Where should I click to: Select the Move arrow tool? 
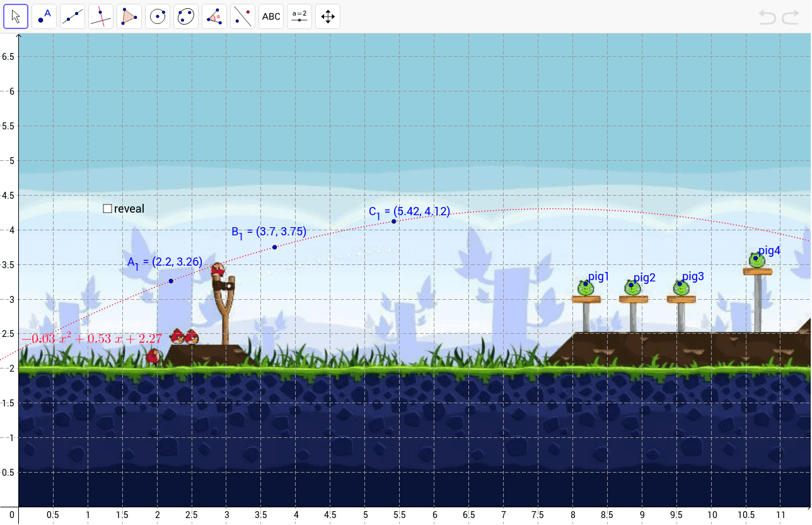[x=16, y=16]
